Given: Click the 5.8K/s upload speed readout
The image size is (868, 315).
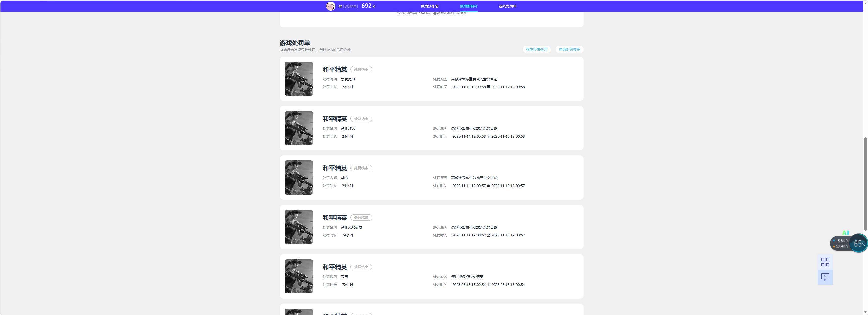Looking at the screenshot, I should click(x=843, y=241).
